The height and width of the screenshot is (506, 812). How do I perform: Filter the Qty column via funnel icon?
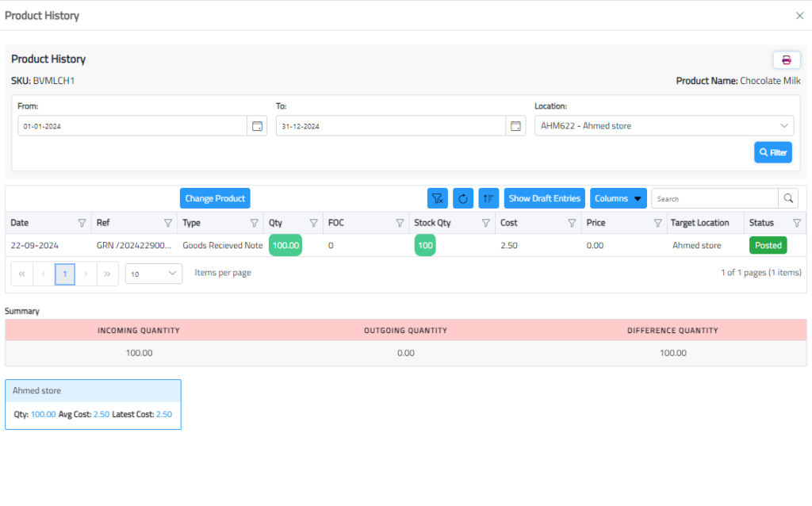click(313, 223)
